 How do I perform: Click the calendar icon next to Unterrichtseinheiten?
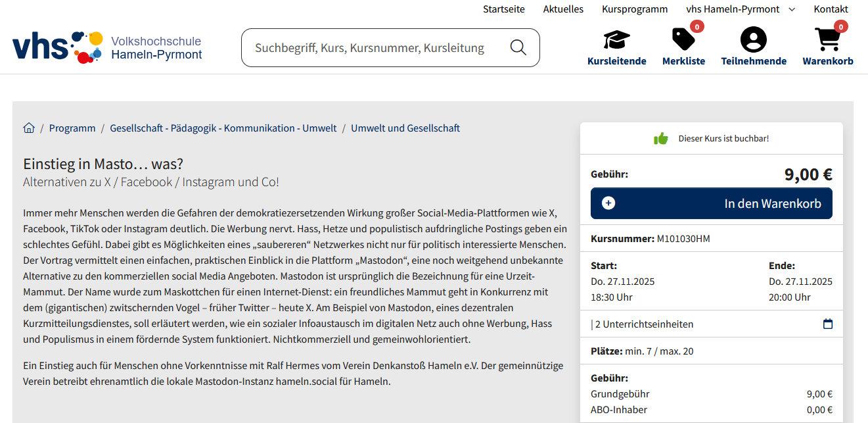click(x=828, y=324)
